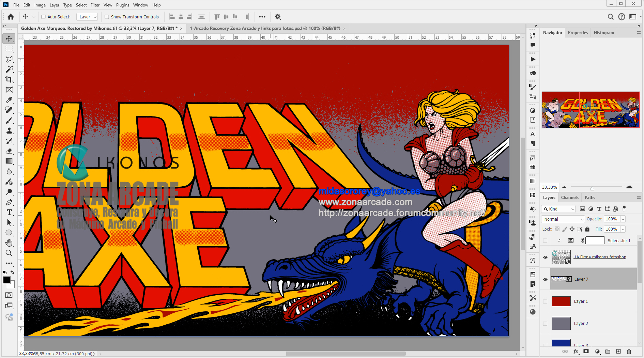Select the Path Selection tool
644x358 pixels.
(9, 223)
